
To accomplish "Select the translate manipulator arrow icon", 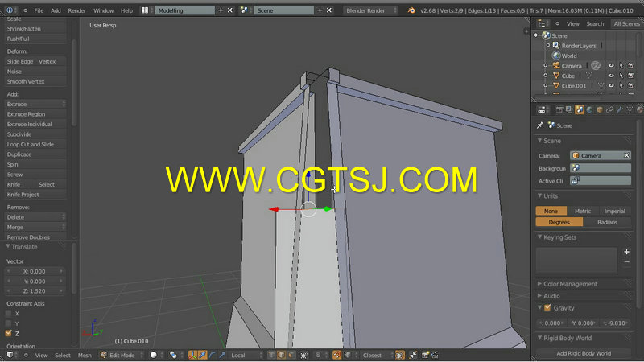I will coord(203,355).
